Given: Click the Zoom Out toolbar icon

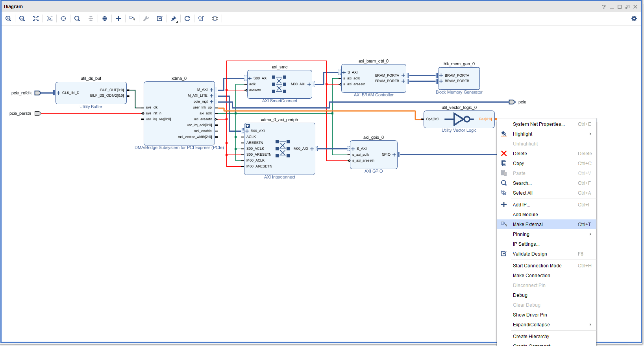Looking at the screenshot, I should [x=22, y=18].
